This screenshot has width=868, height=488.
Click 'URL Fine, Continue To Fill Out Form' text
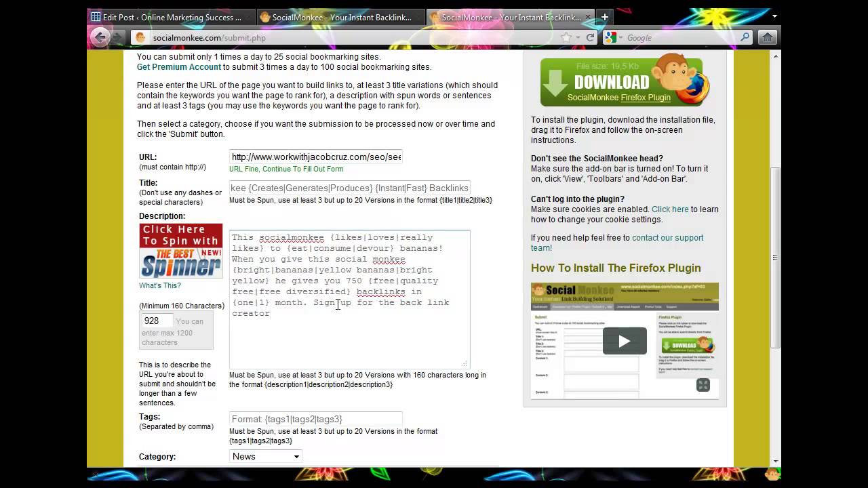coord(286,169)
